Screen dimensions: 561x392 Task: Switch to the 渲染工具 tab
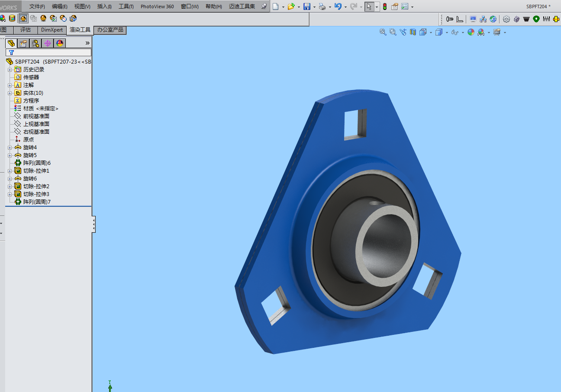80,30
